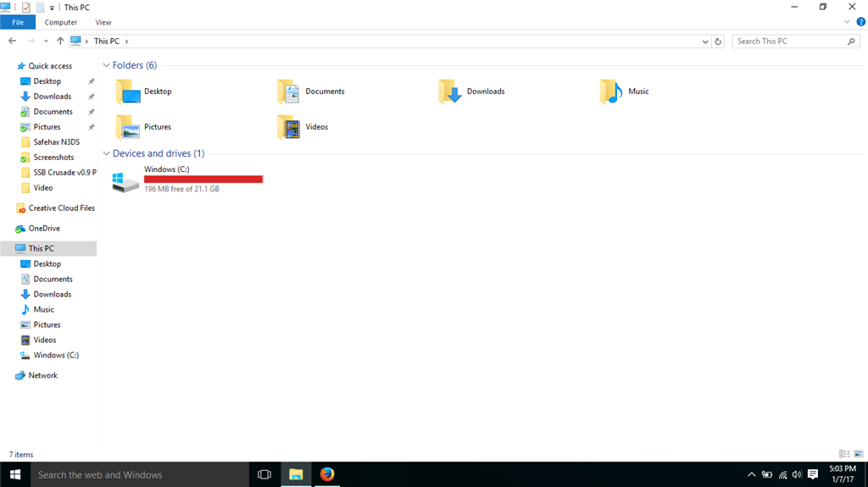Collapse the Folders (6) group
The width and height of the screenshot is (868, 487).
[106, 65]
